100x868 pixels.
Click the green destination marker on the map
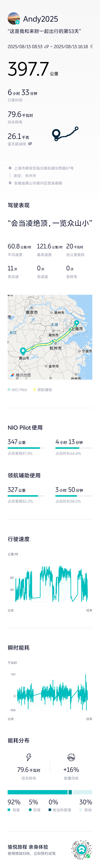pyautogui.click(x=23, y=351)
